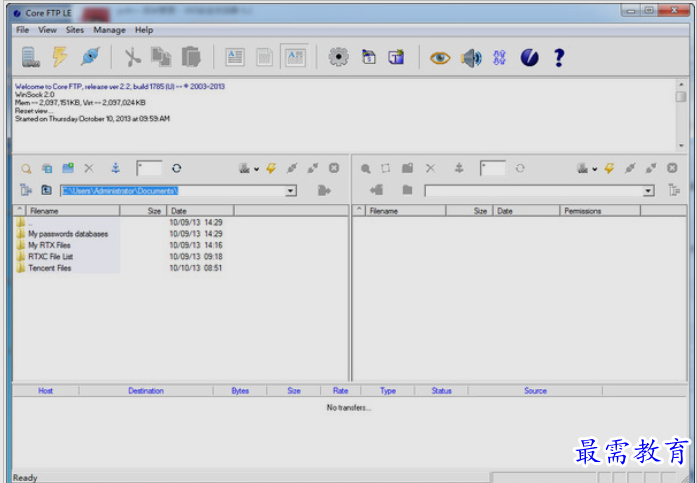The image size is (697, 483).
Task: Click the date cell 10/09/13 14:16
Action: tap(196, 245)
